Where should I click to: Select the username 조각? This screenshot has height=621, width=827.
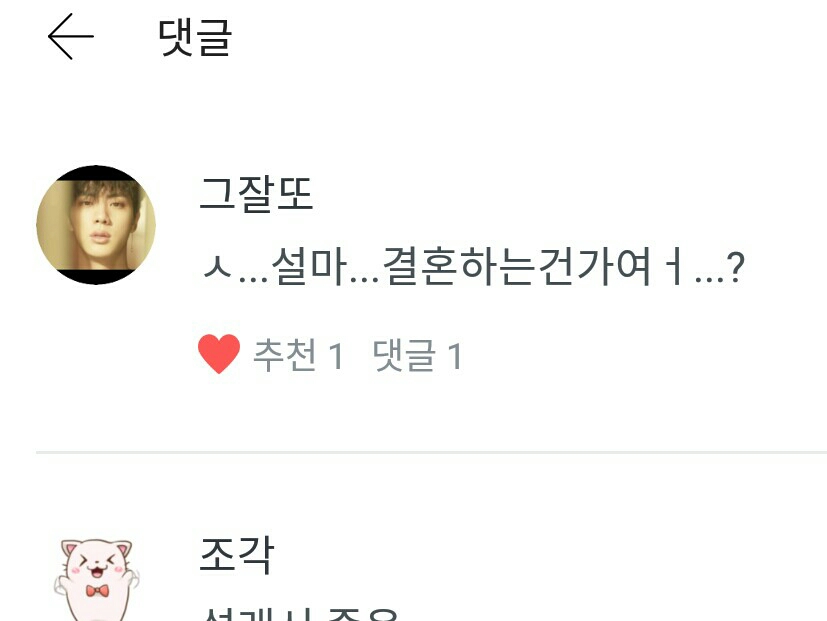click(237, 554)
